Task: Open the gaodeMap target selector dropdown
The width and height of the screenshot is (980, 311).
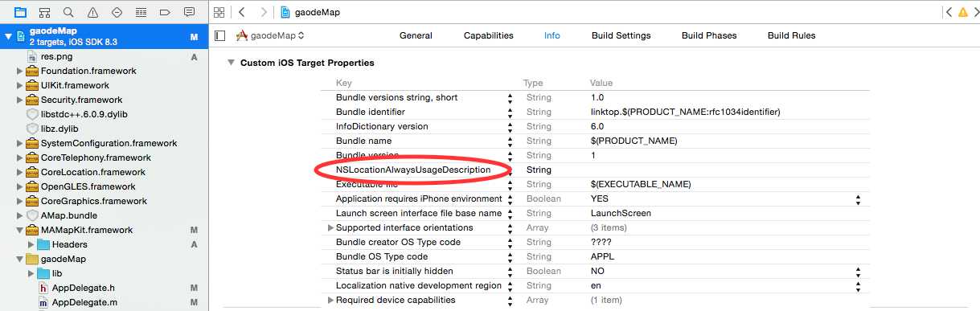Action: point(271,35)
